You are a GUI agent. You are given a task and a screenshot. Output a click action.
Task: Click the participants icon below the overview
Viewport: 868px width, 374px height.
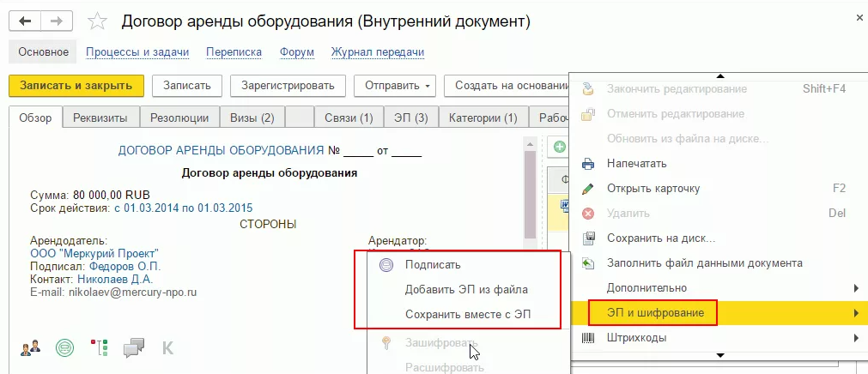point(32,347)
